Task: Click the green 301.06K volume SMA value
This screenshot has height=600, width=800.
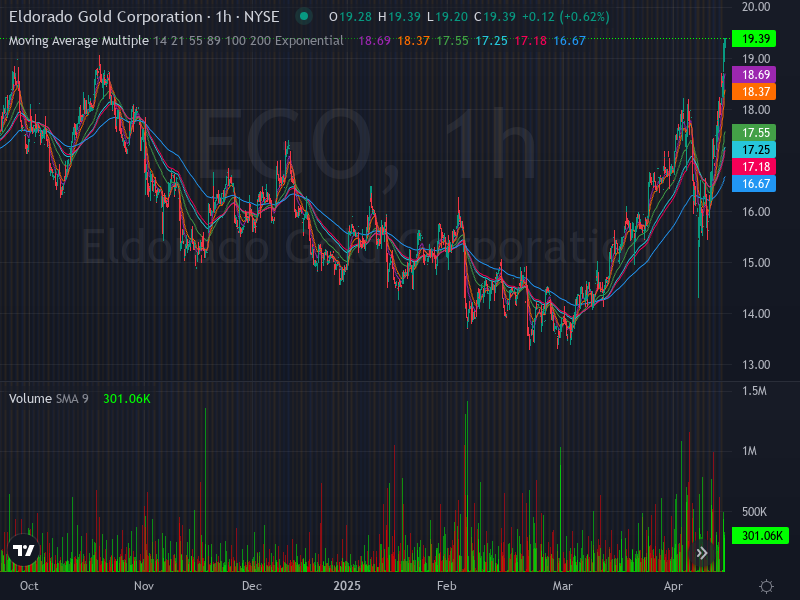Action: point(127,398)
